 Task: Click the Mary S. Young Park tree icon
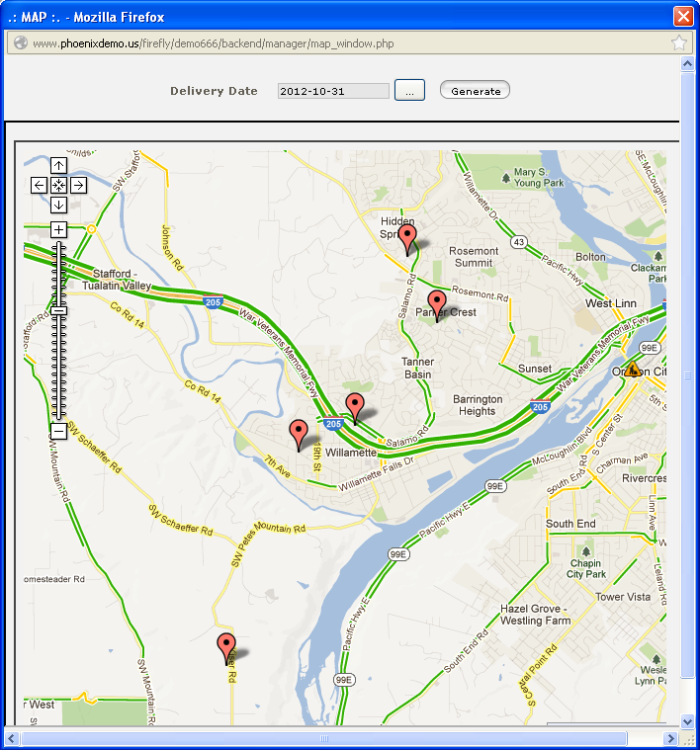click(506, 179)
